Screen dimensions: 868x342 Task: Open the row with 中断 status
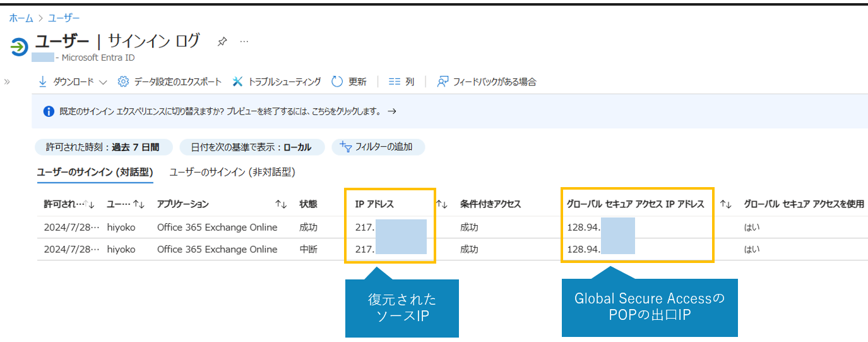[x=452, y=249]
